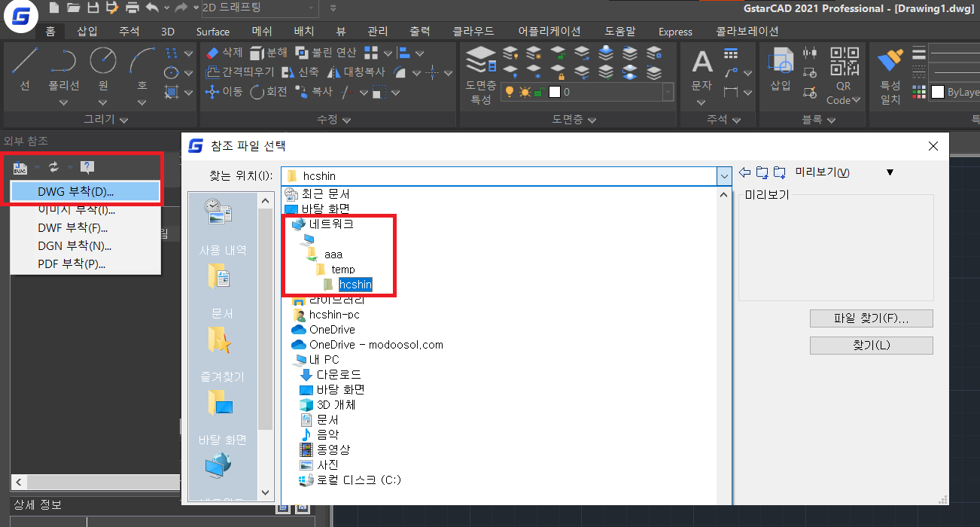This screenshot has height=527, width=980.
Task: Click the Attach DWG icon in external reference palette
Action: pyautogui.click(x=20, y=167)
